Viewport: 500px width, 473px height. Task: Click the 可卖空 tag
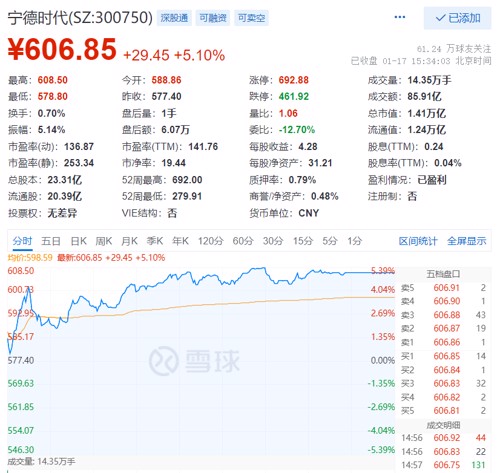click(x=251, y=18)
